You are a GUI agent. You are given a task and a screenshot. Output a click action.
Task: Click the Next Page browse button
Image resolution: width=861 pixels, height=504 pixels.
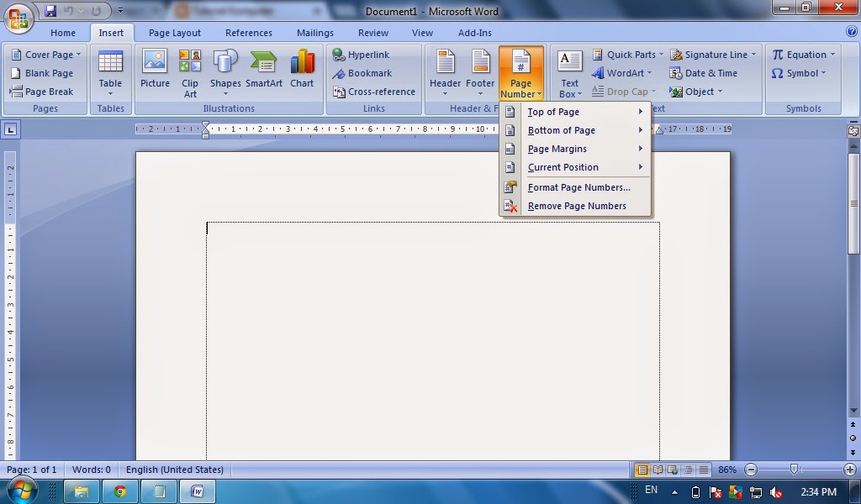[x=853, y=453]
